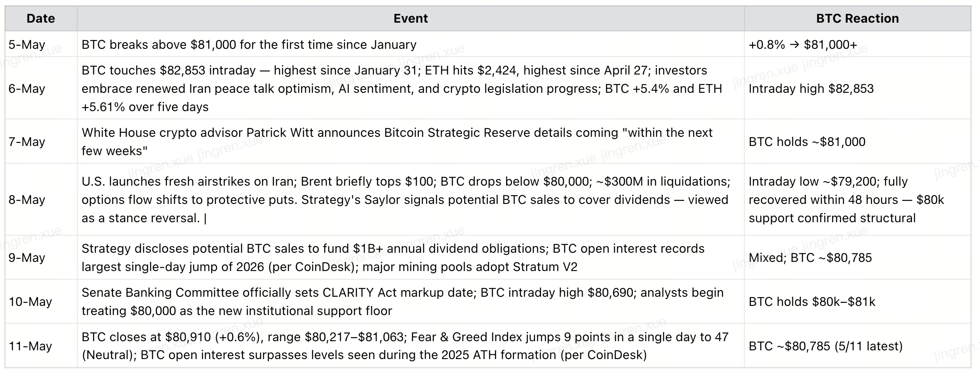Click the Patrick Witt Strategic Reserve event cell

coord(411,141)
